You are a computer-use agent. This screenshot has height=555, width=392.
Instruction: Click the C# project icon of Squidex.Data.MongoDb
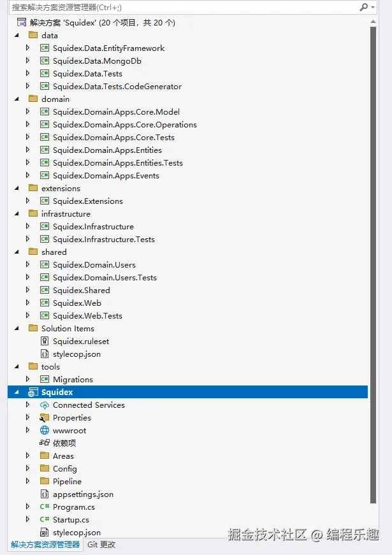[44, 61]
